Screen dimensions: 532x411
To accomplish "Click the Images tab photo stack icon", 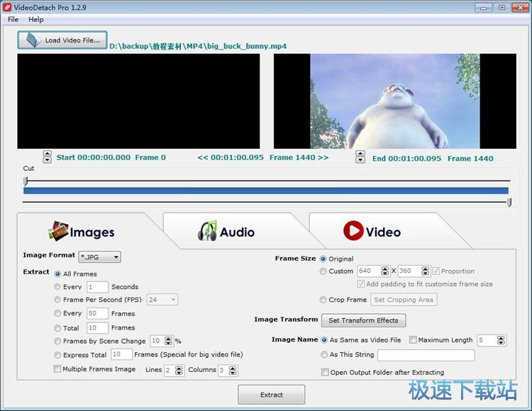I will point(58,232).
